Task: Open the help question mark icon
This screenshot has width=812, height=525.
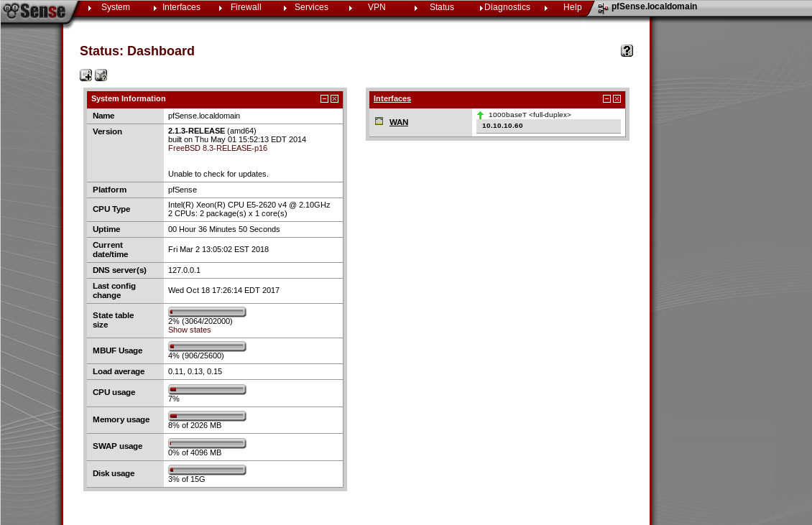Action: pos(627,51)
